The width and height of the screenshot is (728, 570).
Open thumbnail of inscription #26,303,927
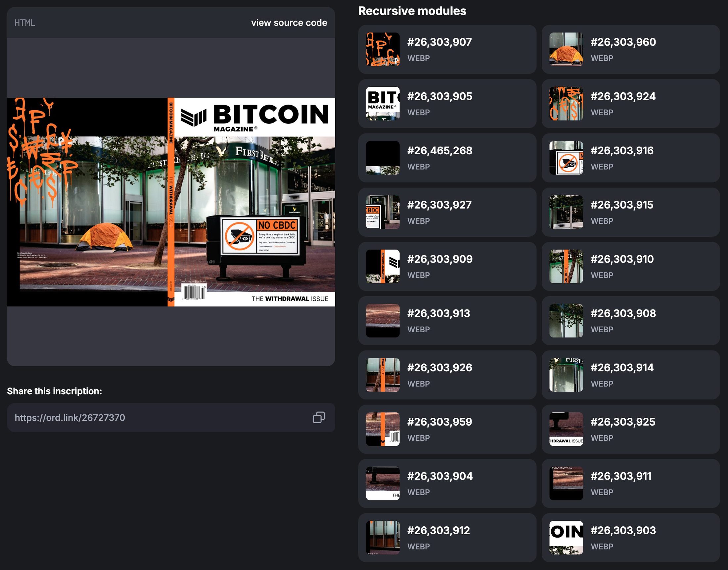pyautogui.click(x=383, y=212)
